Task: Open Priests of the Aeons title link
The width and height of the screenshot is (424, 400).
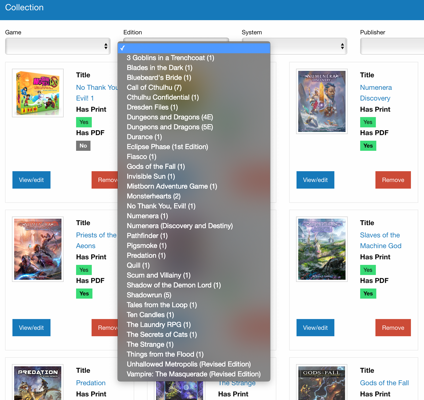Action: pos(96,240)
